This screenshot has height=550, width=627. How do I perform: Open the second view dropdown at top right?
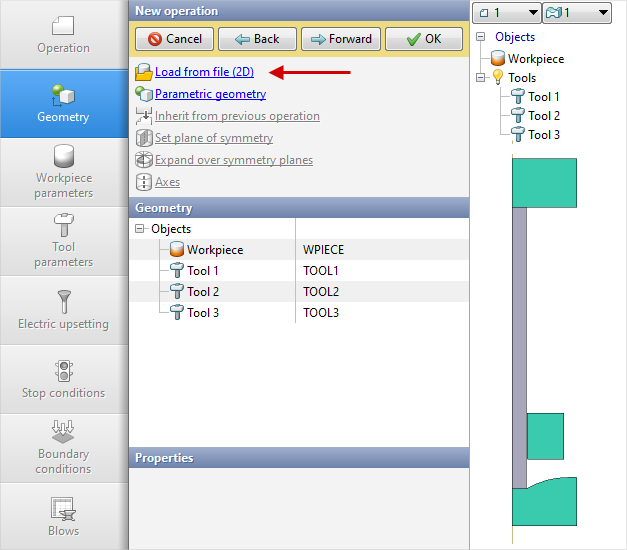point(577,13)
